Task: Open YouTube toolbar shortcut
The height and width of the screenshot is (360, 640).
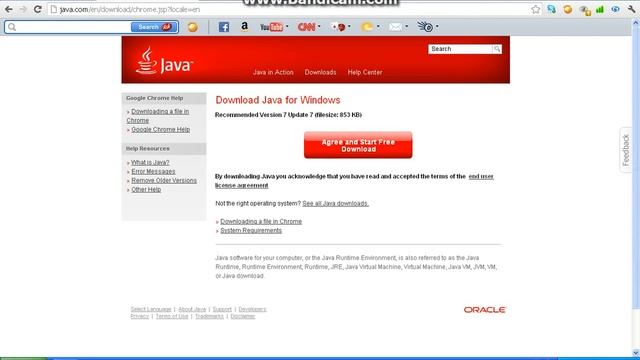Action: pyautogui.click(x=271, y=27)
